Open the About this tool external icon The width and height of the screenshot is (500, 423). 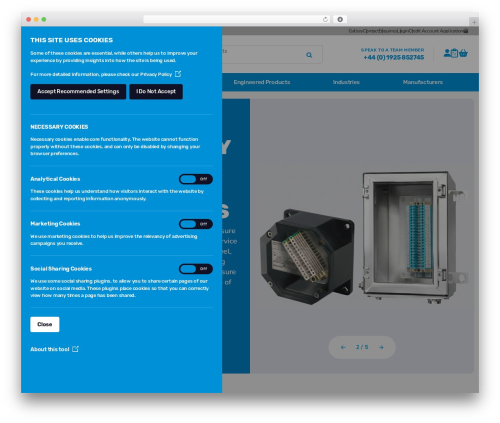click(75, 349)
